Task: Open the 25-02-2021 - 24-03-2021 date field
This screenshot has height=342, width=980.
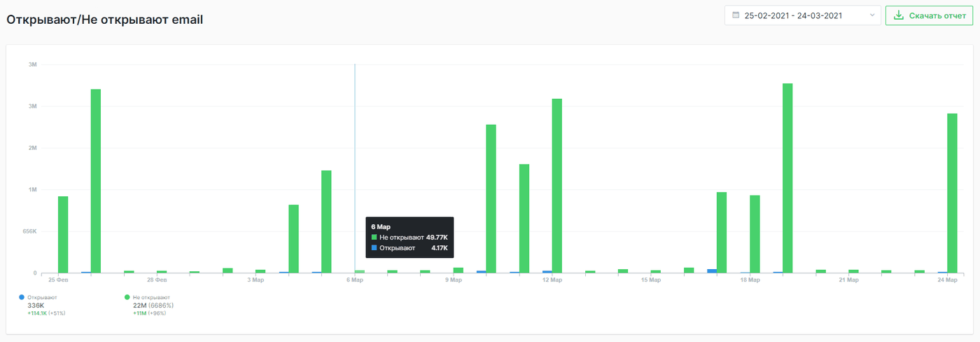Action: [x=803, y=15]
